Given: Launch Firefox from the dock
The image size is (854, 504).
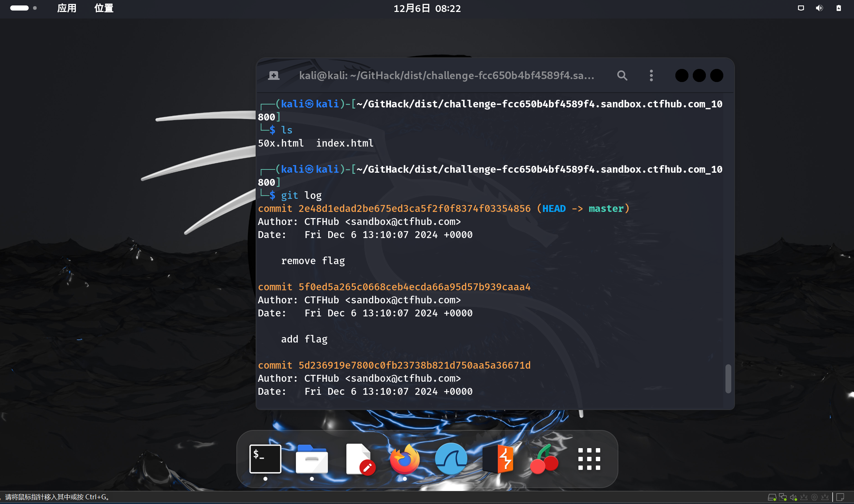Looking at the screenshot, I should click(404, 459).
